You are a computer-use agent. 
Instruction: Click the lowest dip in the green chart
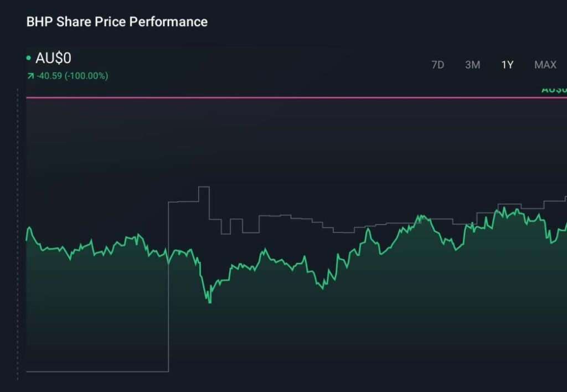[210, 302]
